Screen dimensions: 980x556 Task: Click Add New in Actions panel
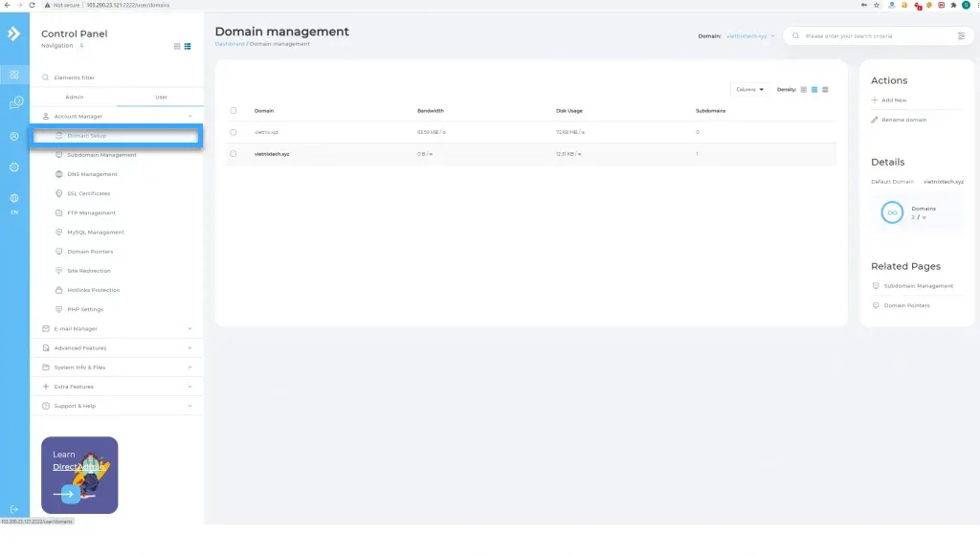click(x=893, y=100)
